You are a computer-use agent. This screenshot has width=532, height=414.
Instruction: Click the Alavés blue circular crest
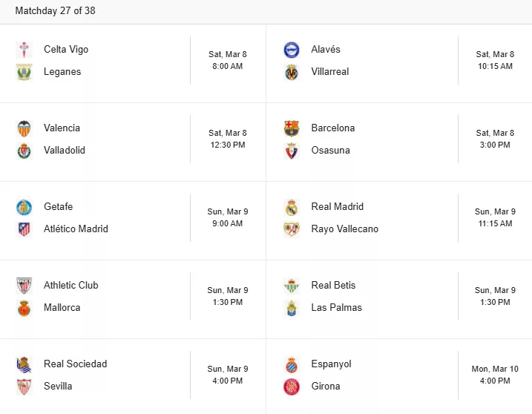pos(292,50)
